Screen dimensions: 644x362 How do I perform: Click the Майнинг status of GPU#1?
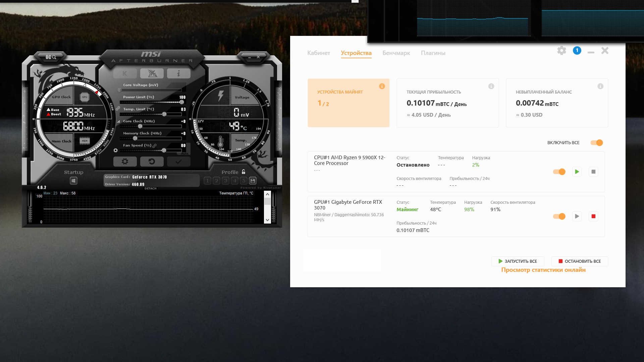407,209
